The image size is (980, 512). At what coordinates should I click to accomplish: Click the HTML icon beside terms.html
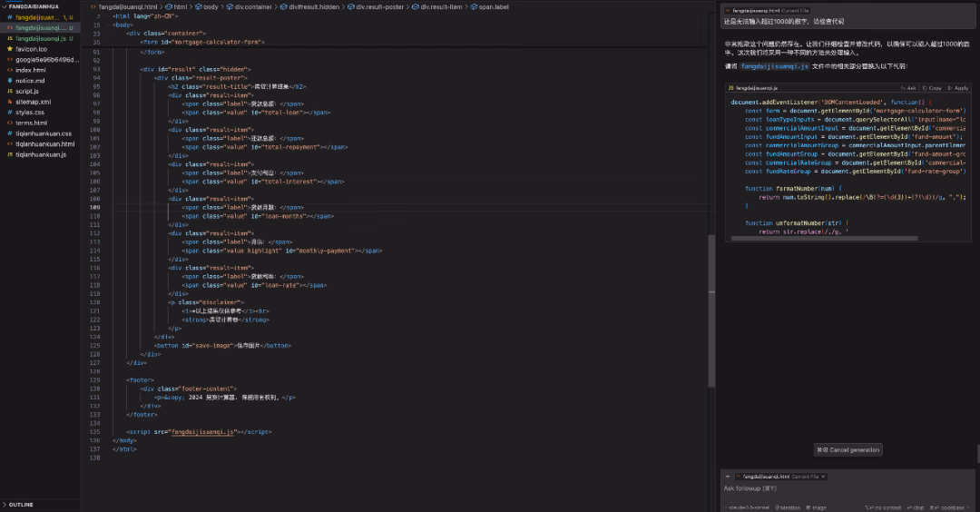pos(9,123)
